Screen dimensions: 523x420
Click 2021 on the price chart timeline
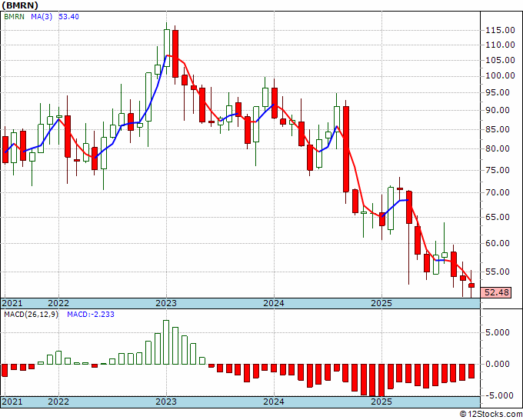12,303
